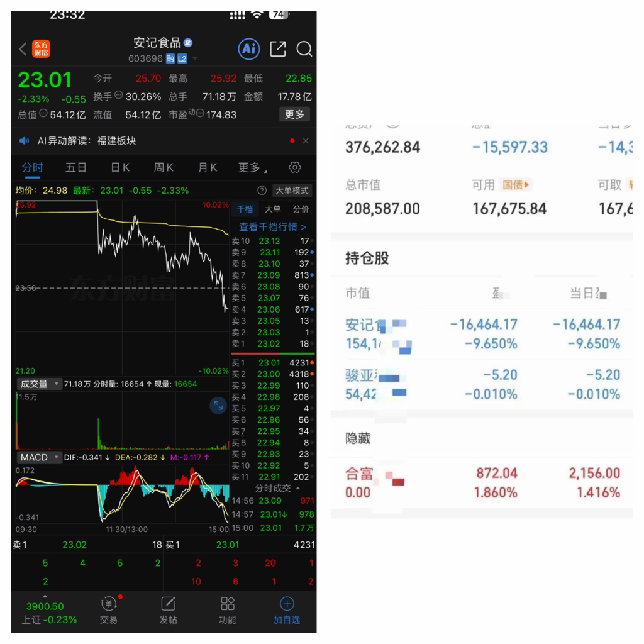
Task: Tap the 交易 trade icon
Action: [x=109, y=611]
